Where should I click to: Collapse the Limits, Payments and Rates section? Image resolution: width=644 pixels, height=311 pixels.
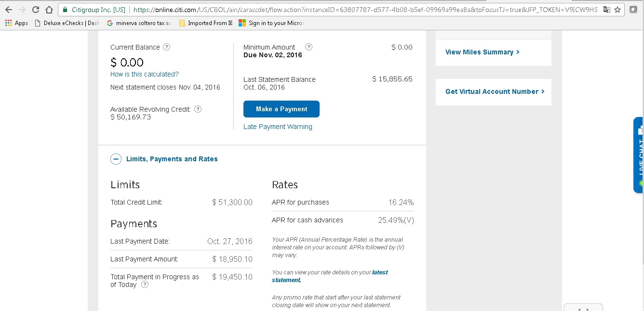(x=116, y=159)
